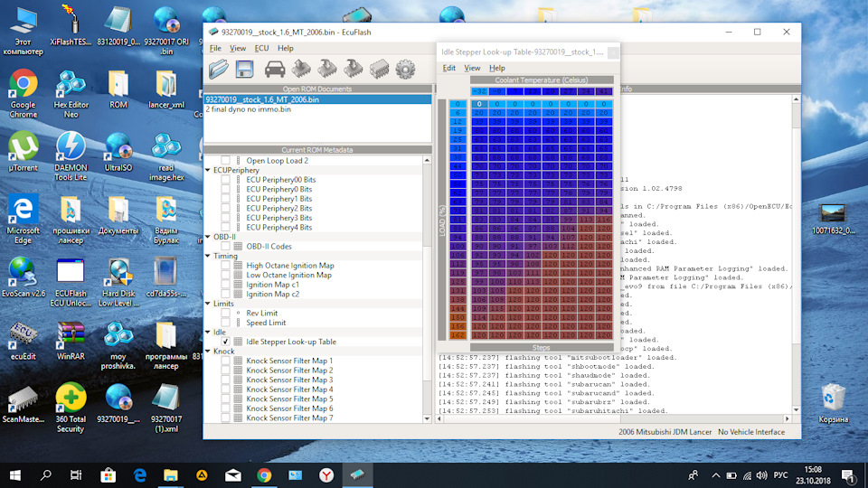
Task: Open µTorrent desktop icon
Action: point(24,152)
